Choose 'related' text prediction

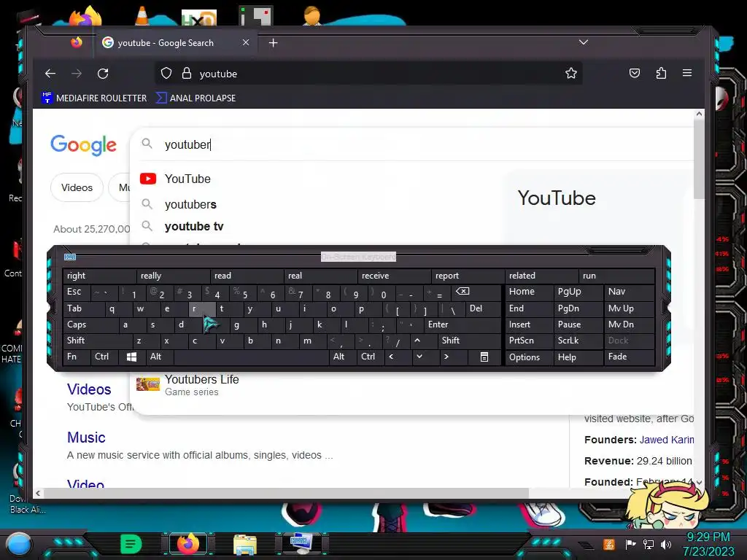click(542, 276)
